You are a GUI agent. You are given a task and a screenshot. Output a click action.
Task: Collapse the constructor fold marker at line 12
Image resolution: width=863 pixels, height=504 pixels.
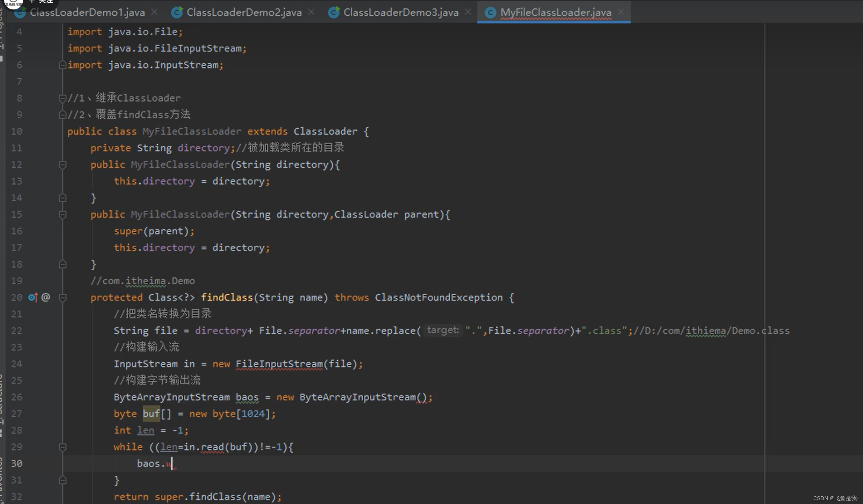tap(63, 165)
